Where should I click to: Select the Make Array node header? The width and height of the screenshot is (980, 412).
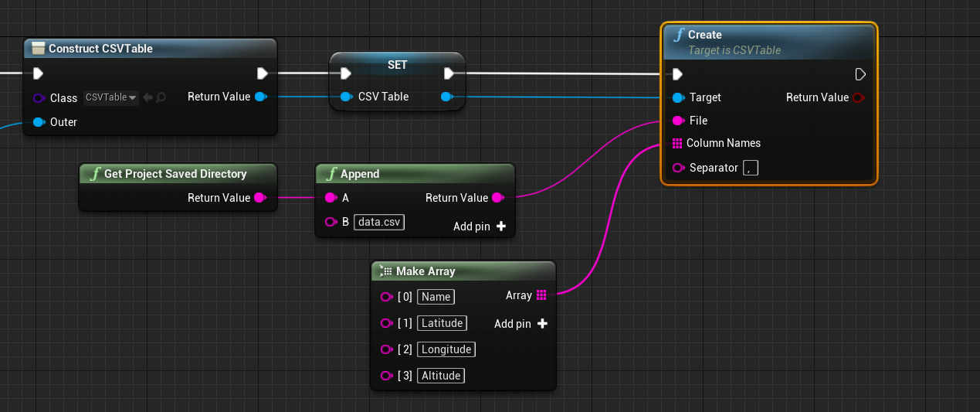(426, 271)
